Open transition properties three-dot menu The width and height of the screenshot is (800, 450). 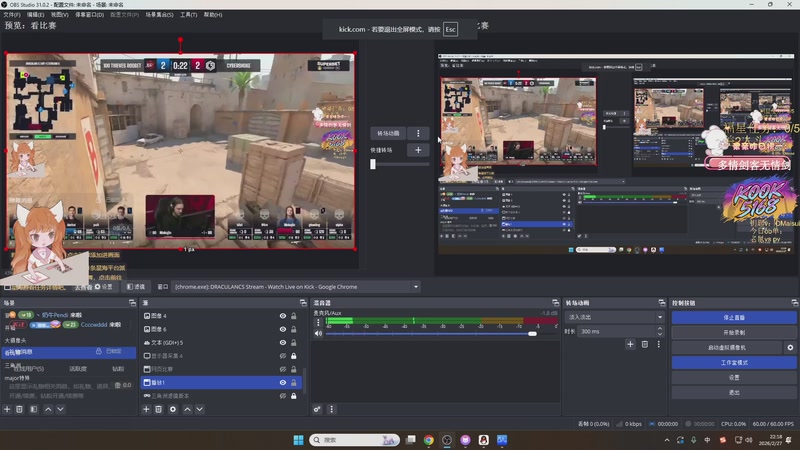point(659,344)
